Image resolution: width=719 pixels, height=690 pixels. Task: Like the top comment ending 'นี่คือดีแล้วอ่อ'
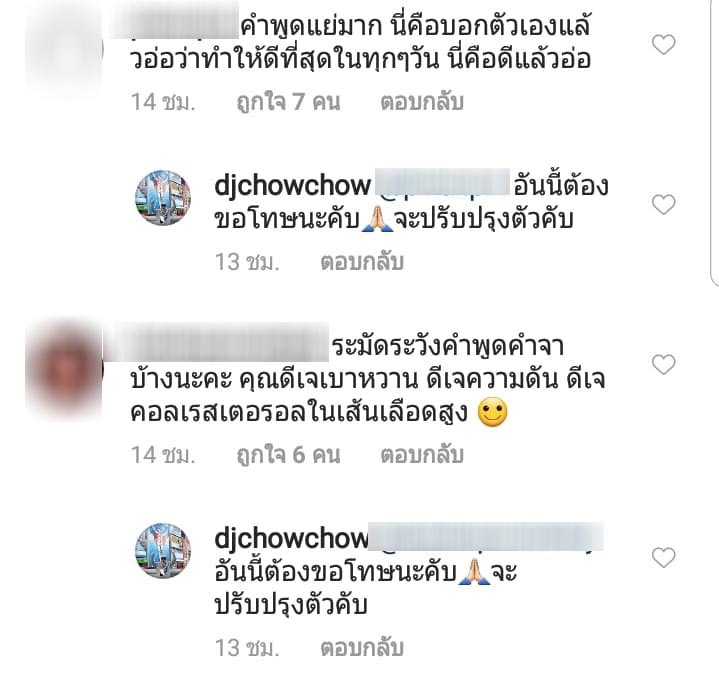[x=664, y=45]
